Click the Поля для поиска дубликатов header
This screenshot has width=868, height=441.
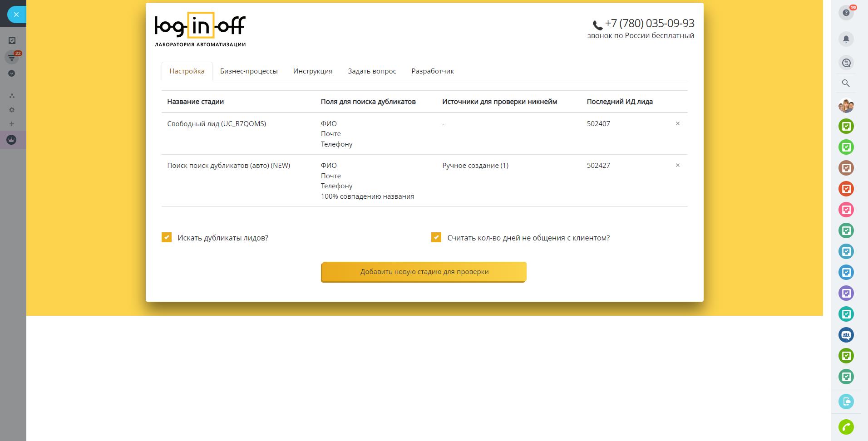(x=368, y=102)
